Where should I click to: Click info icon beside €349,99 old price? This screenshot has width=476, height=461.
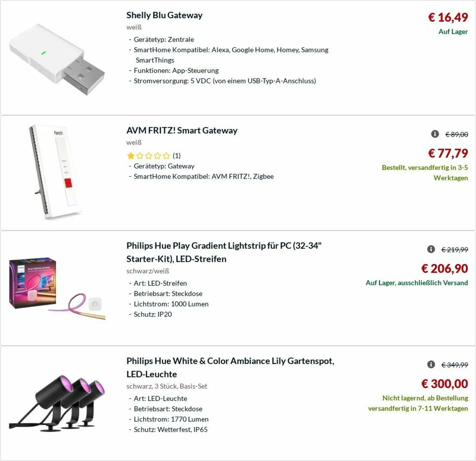[431, 364]
